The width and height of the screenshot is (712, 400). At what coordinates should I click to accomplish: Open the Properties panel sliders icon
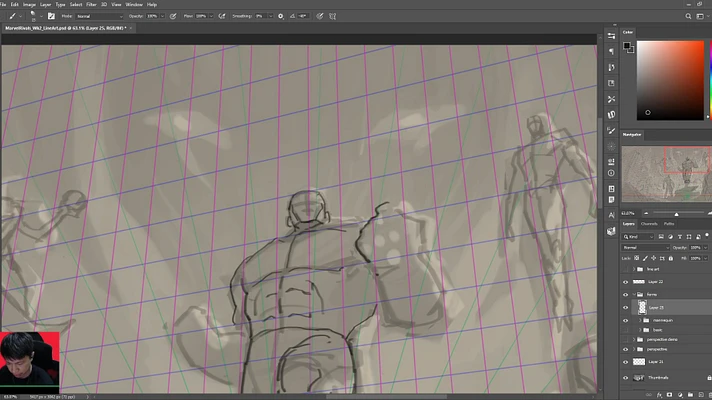[611, 36]
